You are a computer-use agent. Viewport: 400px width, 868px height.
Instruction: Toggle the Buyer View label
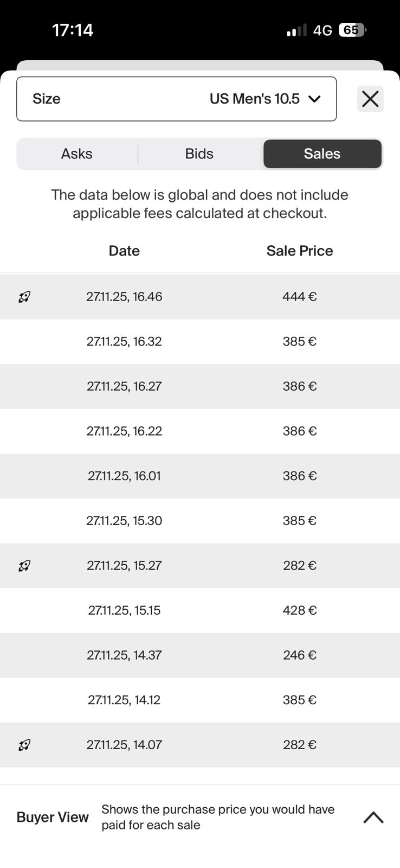click(x=53, y=817)
